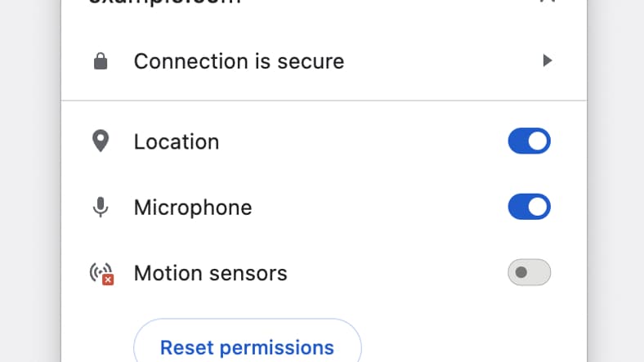Turn off the Location permission toggle
Screen dimensions: 644x362
pos(529,141)
